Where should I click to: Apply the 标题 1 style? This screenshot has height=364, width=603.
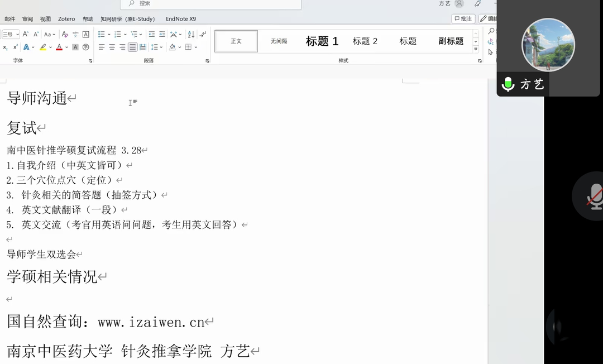click(x=322, y=41)
